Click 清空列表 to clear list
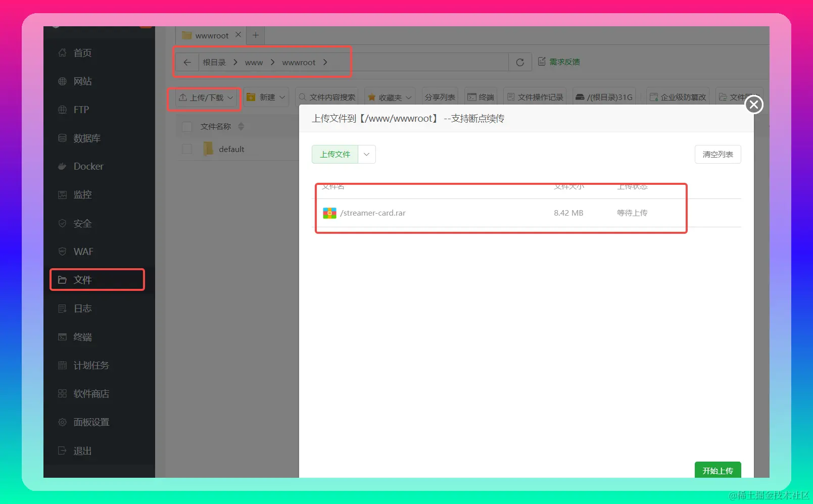Viewport: 813px width, 504px height. click(718, 154)
